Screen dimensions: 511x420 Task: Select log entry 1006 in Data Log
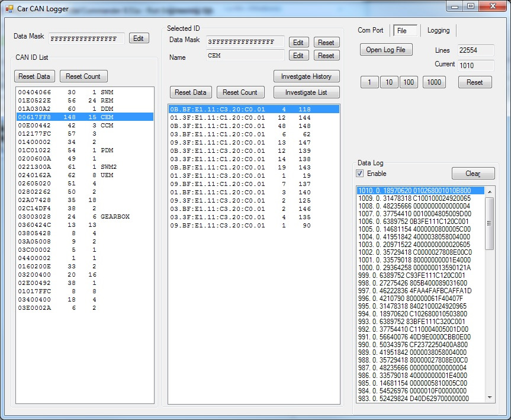(x=421, y=222)
